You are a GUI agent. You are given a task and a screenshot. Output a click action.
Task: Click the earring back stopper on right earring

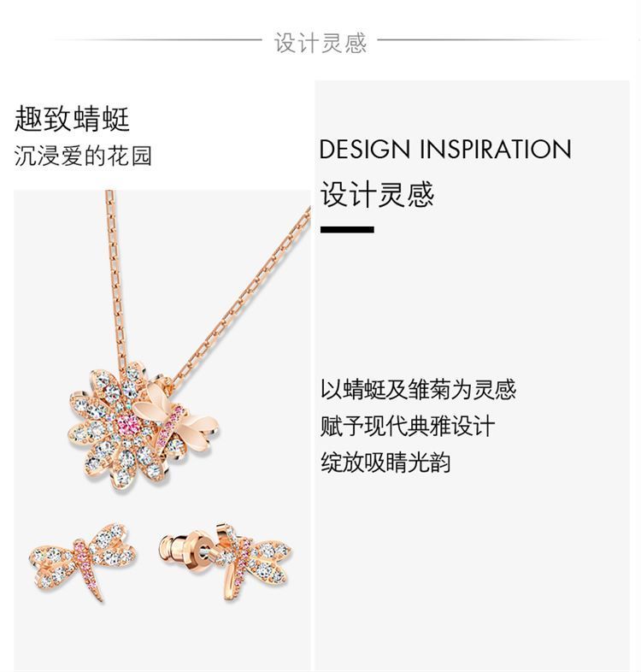pyautogui.click(x=185, y=550)
